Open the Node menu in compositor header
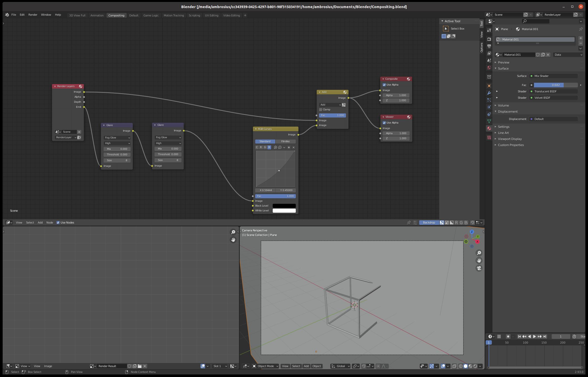The height and width of the screenshot is (377, 588). pyautogui.click(x=50, y=223)
